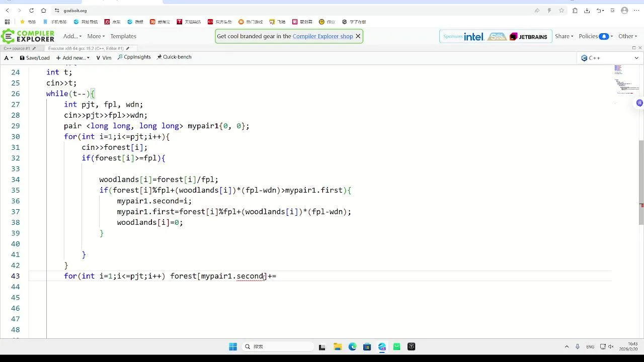Open the More dropdown menu
Viewport: 644px width, 362px height.
pyautogui.click(x=96, y=36)
